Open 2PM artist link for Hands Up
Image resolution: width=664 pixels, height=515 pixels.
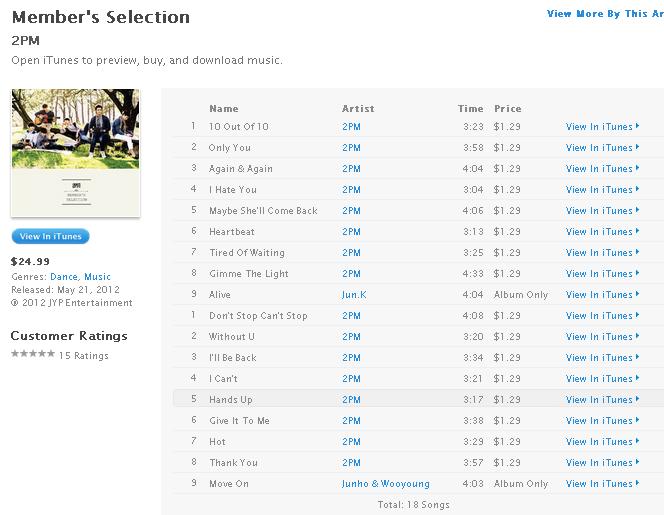[x=351, y=400]
